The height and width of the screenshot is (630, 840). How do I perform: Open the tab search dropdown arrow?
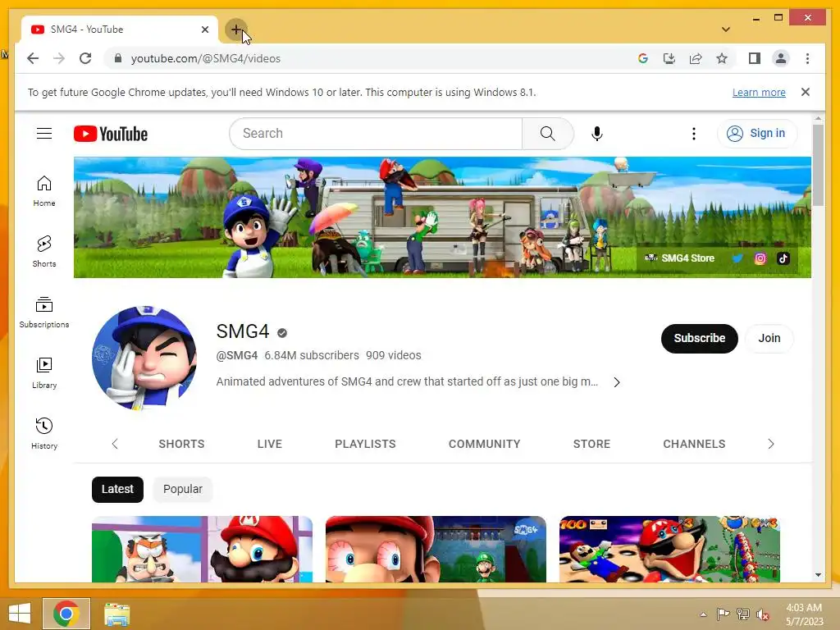pos(725,30)
